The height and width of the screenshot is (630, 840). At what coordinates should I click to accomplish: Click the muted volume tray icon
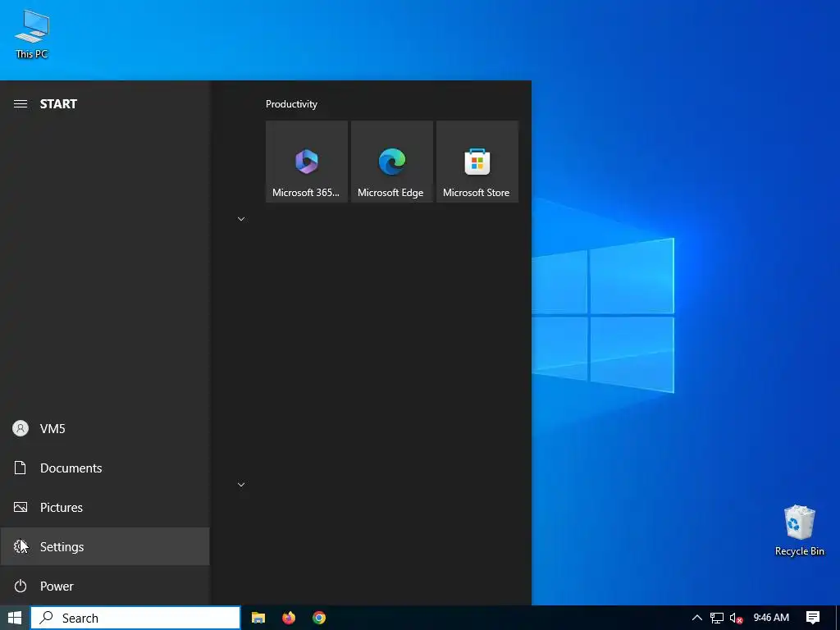[737, 618]
